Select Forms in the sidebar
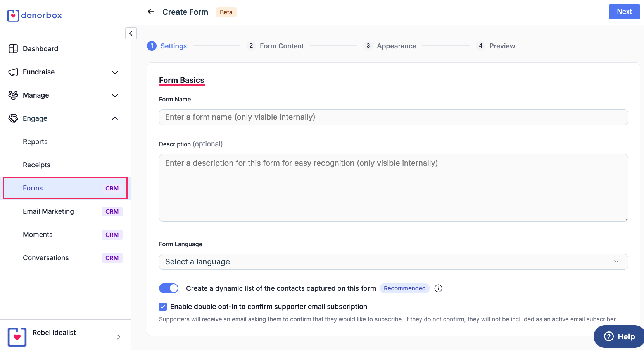 [65, 188]
